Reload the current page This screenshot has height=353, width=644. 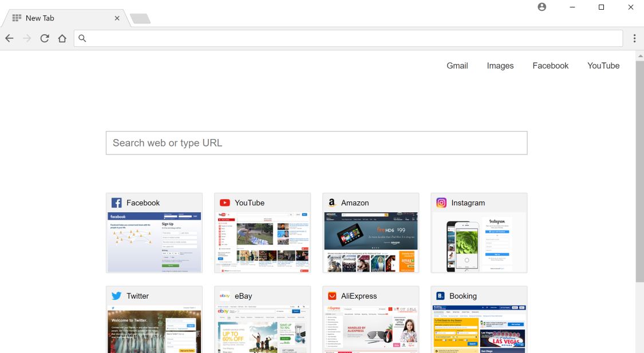(x=45, y=38)
